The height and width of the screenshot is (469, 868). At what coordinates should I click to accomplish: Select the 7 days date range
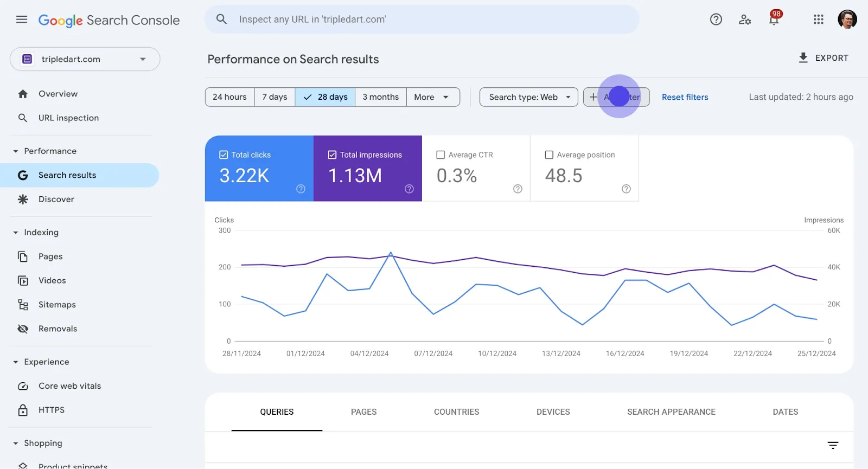point(275,97)
